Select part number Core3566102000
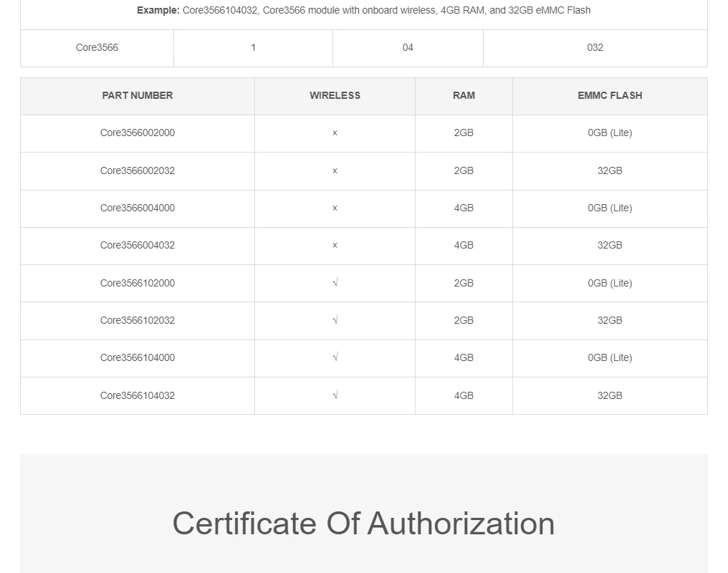This screenshot has width=728, height=573. [x=138, y=283]
